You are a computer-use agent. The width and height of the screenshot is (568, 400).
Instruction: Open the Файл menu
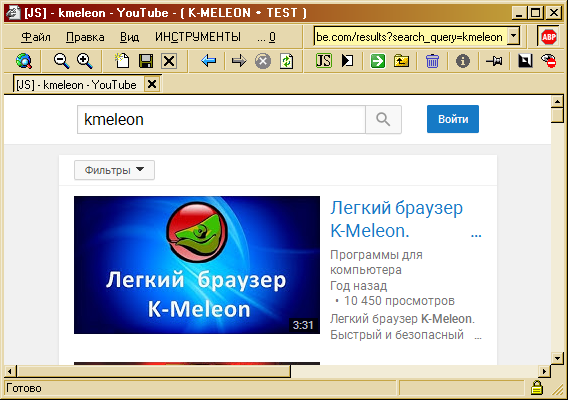click(36, 37)
